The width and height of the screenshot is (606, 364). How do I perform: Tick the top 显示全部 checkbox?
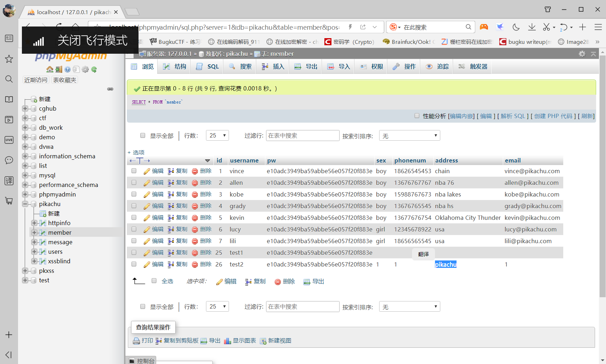coord(143,135)
